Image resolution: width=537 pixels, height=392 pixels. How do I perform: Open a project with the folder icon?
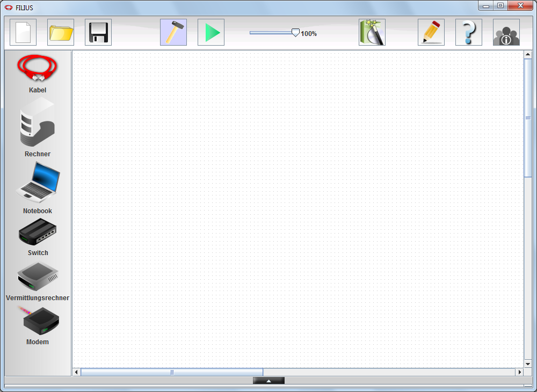61,32
